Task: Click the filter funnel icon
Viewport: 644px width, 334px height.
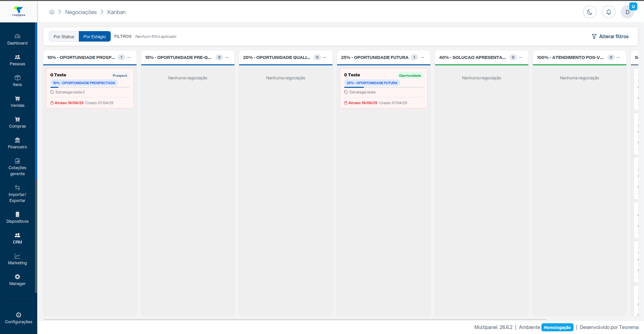Action: 594,37
